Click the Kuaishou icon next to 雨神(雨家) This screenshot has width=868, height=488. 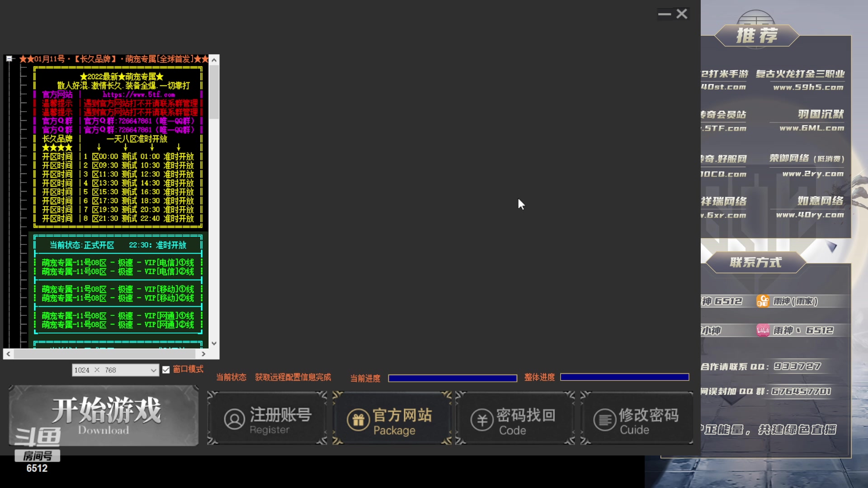pyautogui.click(x=763, y=300)
